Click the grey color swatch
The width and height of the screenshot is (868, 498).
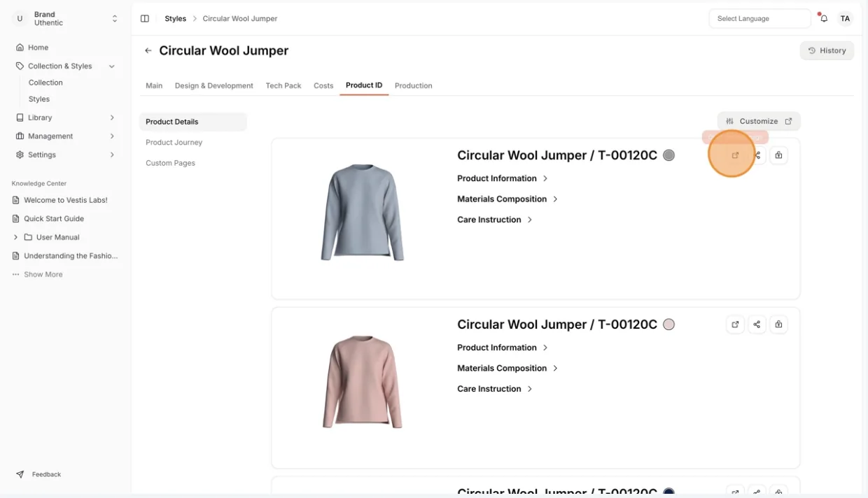pos(669,155)
